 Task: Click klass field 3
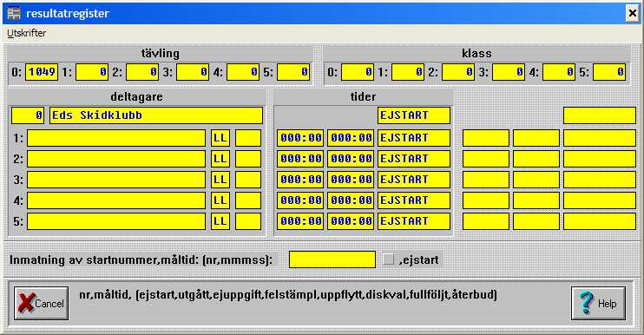pyautogui.click(x=509, y=72)
